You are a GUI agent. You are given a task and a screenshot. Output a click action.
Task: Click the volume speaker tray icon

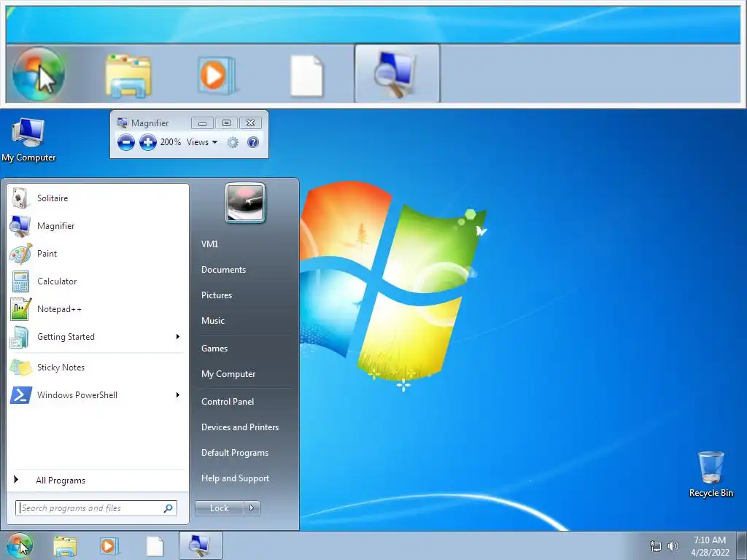(x=673, y=546)
